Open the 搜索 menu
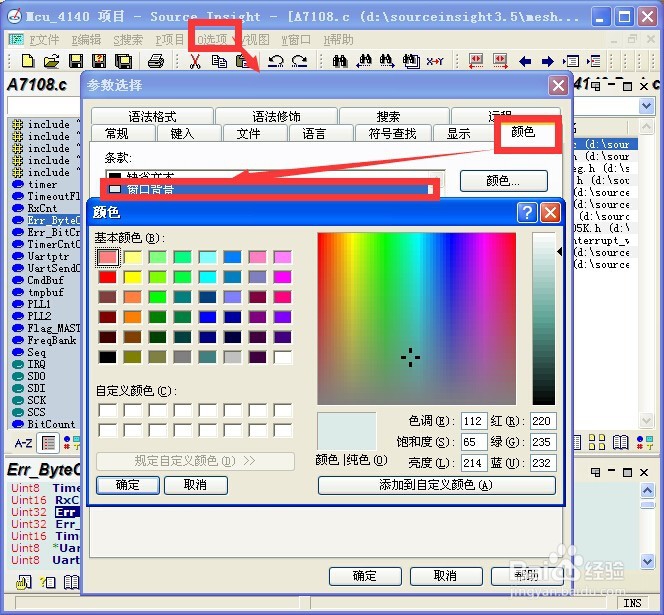664x615 pixels. tap(128, 40)
